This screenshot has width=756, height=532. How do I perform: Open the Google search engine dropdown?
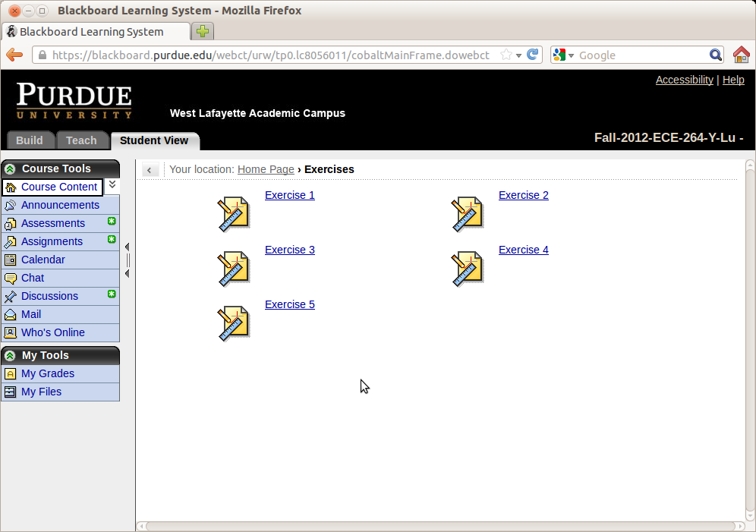[x=564, y=55]
